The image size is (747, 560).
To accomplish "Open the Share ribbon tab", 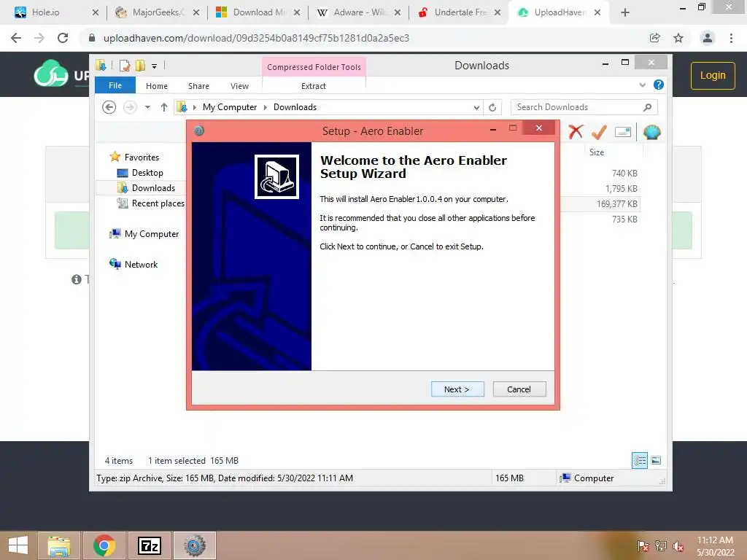I will click(x=198, y=86).
